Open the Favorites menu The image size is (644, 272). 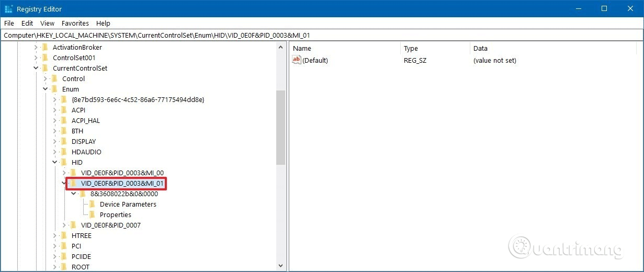(75, 23)
